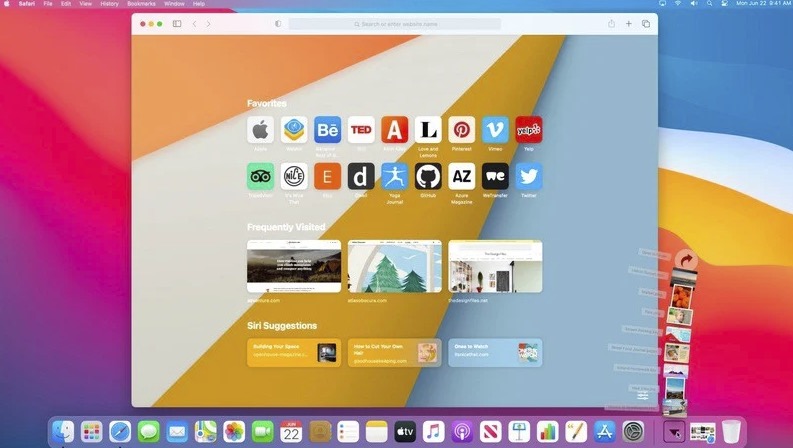The height and width of the screenshot is (448, 793).
Task: Go back with the back arrow
Action: [194, 24]
